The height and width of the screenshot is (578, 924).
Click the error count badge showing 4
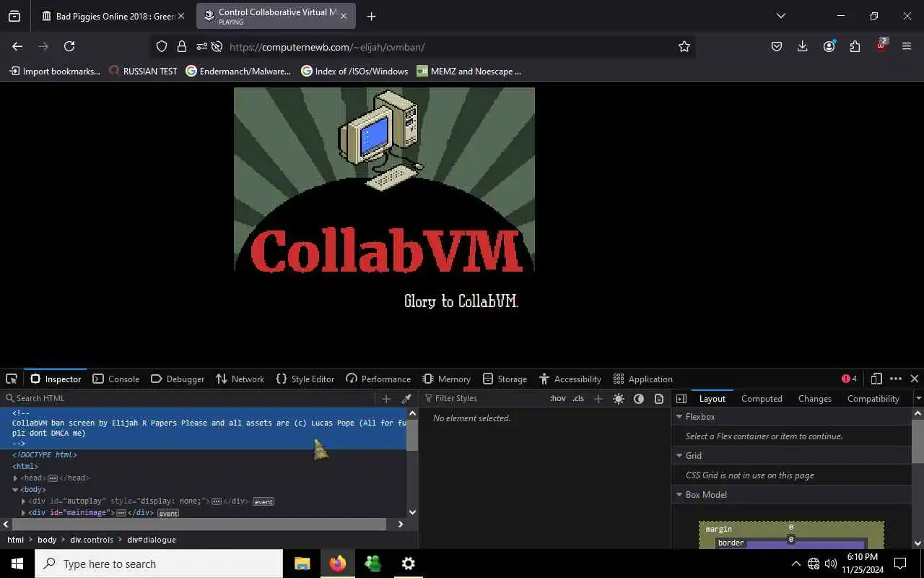(849, 379)
